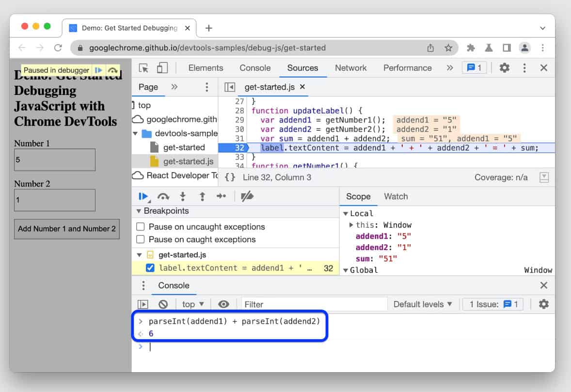
Task: Switch to the Elements tab
Action: click(x=206, y=68)
